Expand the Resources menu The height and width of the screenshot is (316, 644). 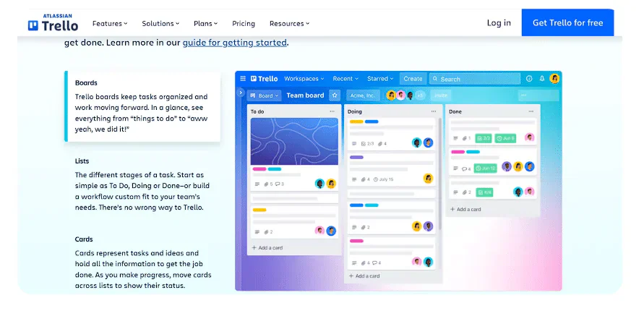[x=290, y=23]
